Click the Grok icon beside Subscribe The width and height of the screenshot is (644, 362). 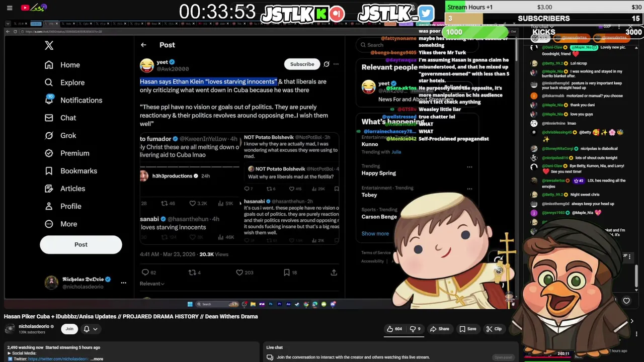click(x=327, y=64)
